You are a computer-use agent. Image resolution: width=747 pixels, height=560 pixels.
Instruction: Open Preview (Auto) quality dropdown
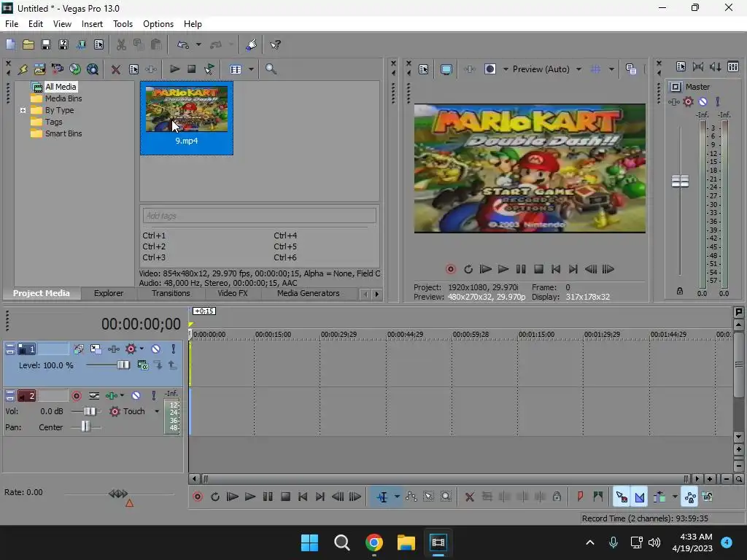coord(547,69)
